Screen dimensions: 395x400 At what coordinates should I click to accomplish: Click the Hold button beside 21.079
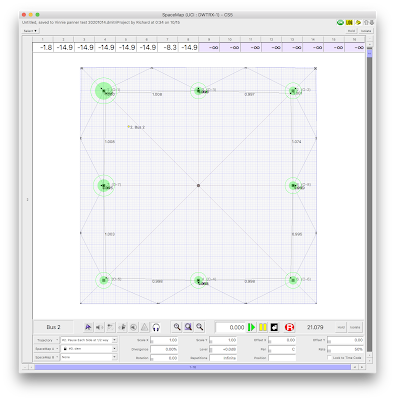[341, 327]
